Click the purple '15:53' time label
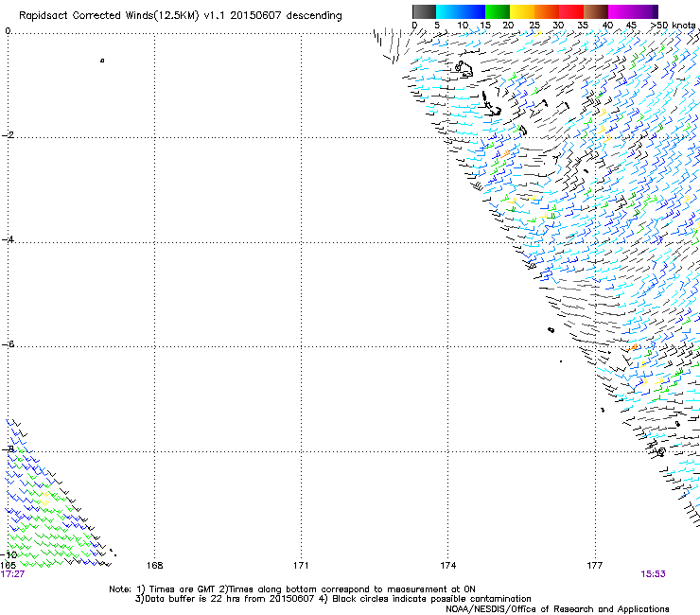The image size is (700, 615). (x=653, y=574)
